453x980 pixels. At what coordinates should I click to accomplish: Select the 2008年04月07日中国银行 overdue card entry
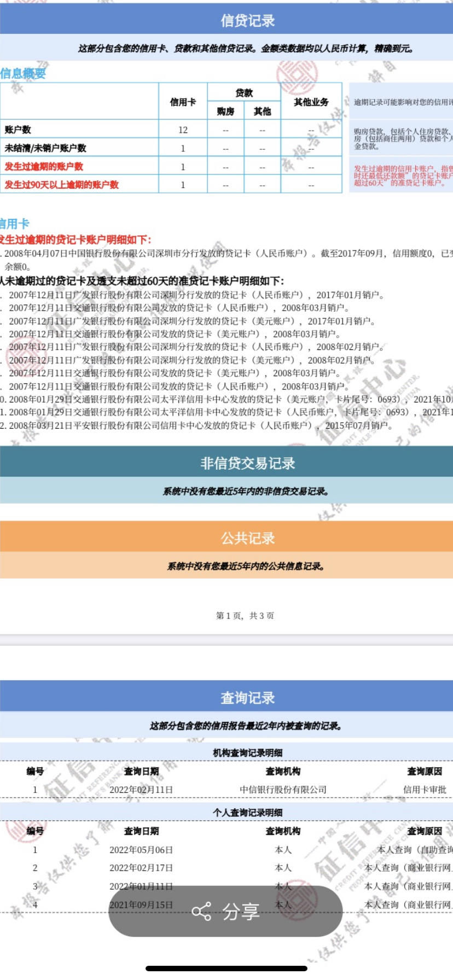point(226,260)
